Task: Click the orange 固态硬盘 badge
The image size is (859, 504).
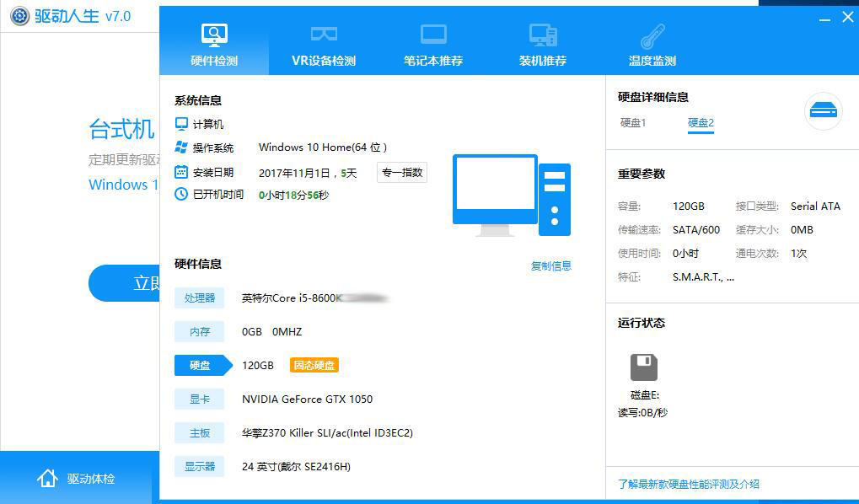Action: tap(314, 365)
